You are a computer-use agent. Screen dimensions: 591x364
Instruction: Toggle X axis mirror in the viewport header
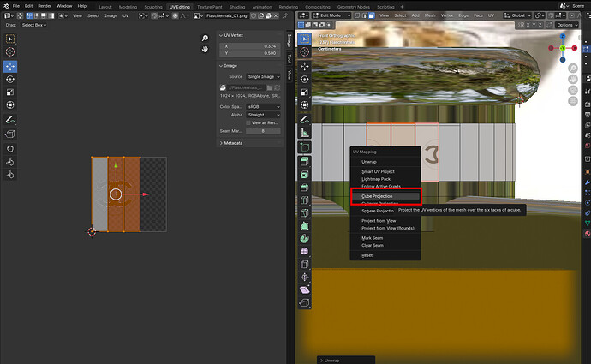click(x=528, y=25)
